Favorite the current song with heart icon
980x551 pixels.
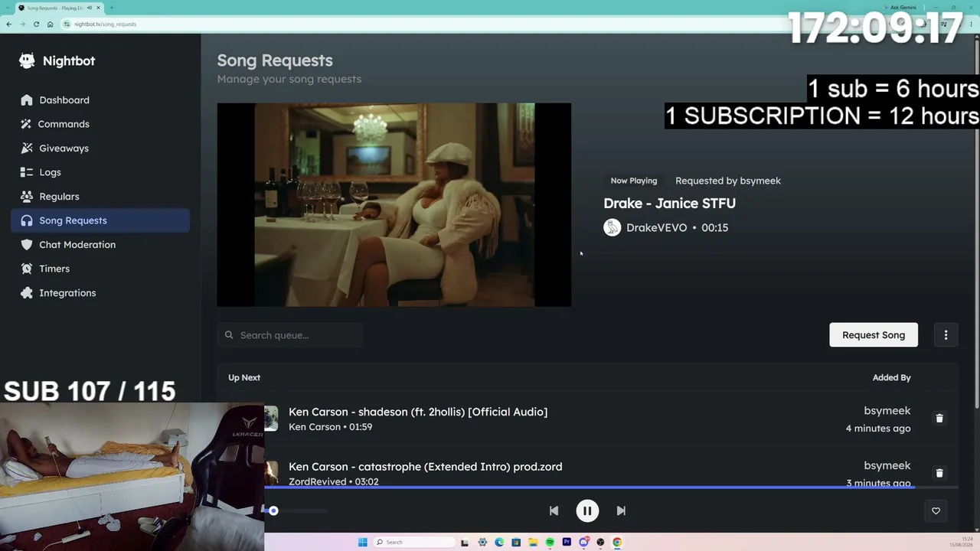point(936,510)
